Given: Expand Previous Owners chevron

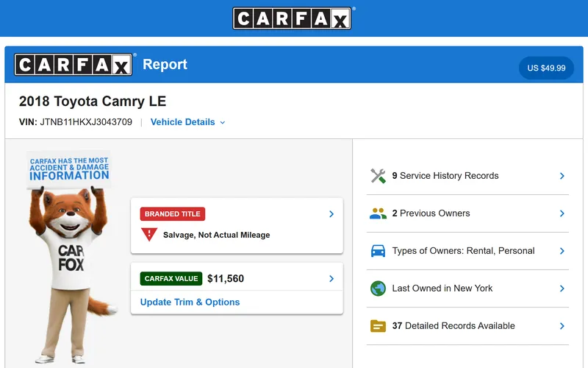Looking at the screenshot, I should pyautogui.click(x=562, y=213).
